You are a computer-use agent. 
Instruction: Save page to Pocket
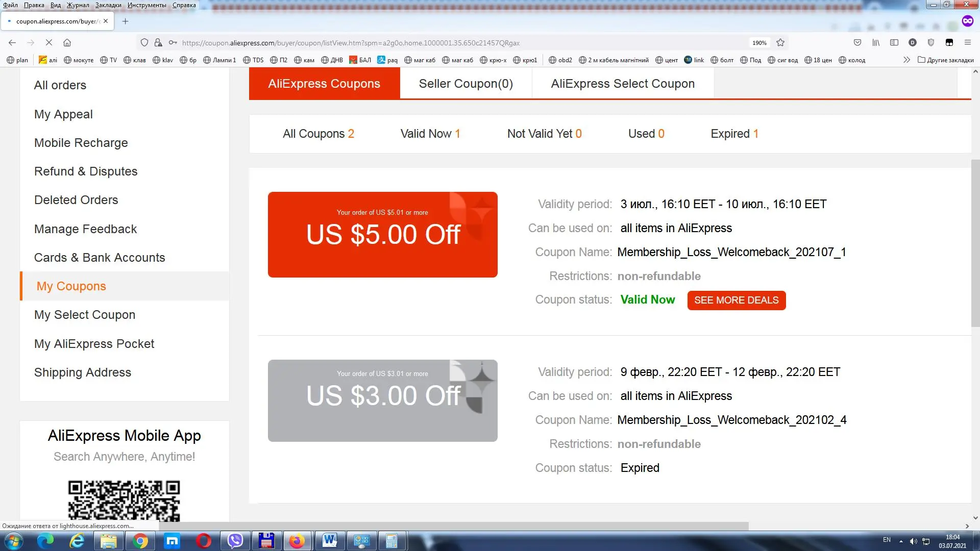click(857, 43)
